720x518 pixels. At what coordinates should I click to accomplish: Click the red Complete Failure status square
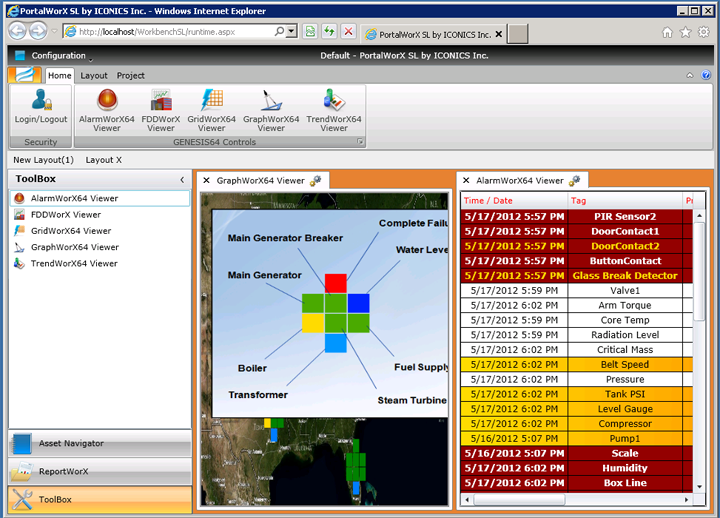click(x=336, y=283)
